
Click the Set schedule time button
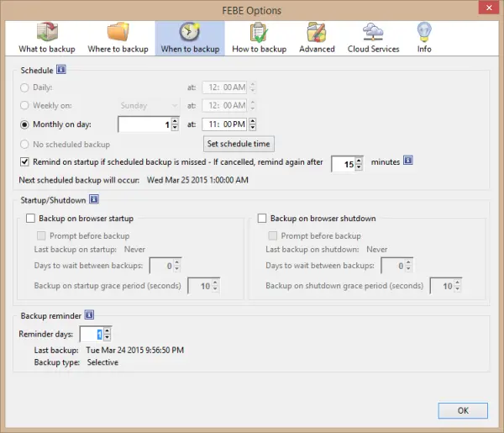239,144
